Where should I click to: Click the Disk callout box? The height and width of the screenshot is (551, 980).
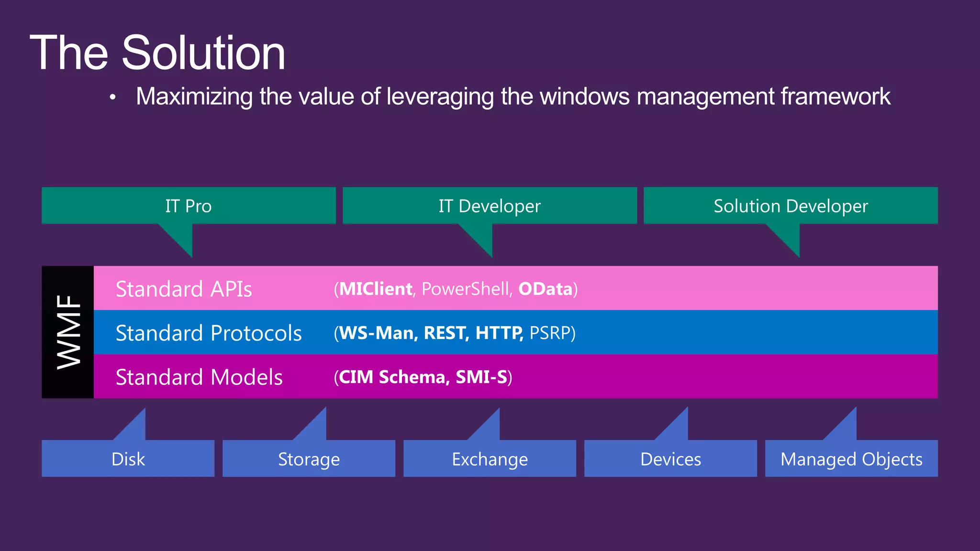point(128,459)
